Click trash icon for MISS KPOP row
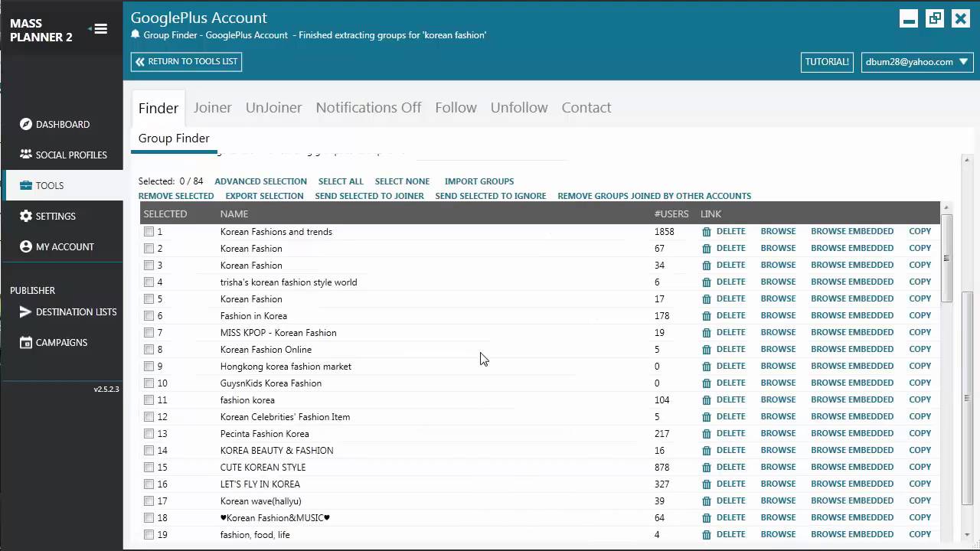Image resolution: width=980 pixels, height=551 pixels. point(707,333)
